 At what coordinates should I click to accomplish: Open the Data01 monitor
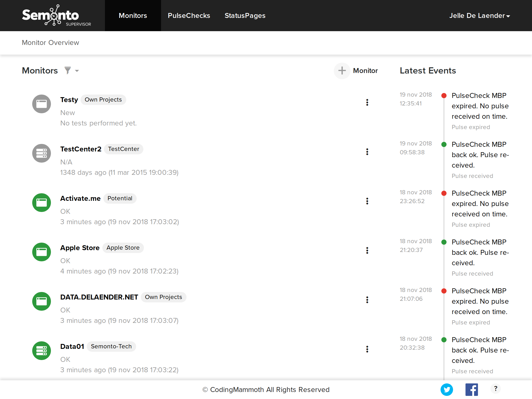(x=72, y=347)
